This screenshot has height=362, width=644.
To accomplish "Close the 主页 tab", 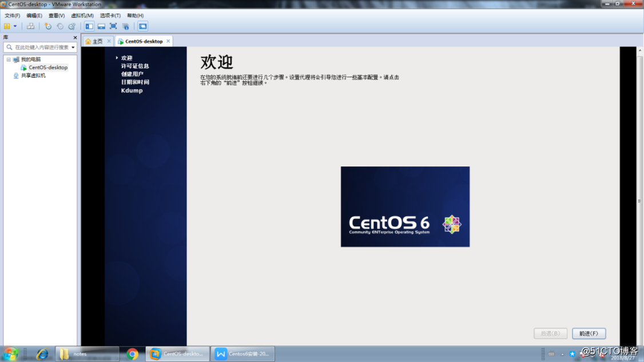I will pos(109,41).
